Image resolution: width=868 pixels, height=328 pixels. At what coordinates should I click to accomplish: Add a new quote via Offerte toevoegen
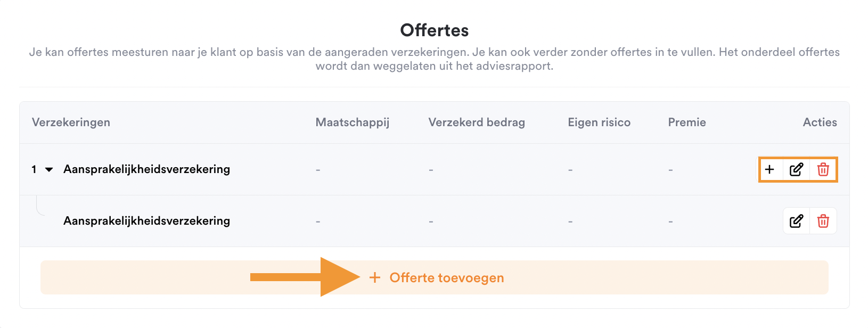pyautogui.click(x=435, y=277)
